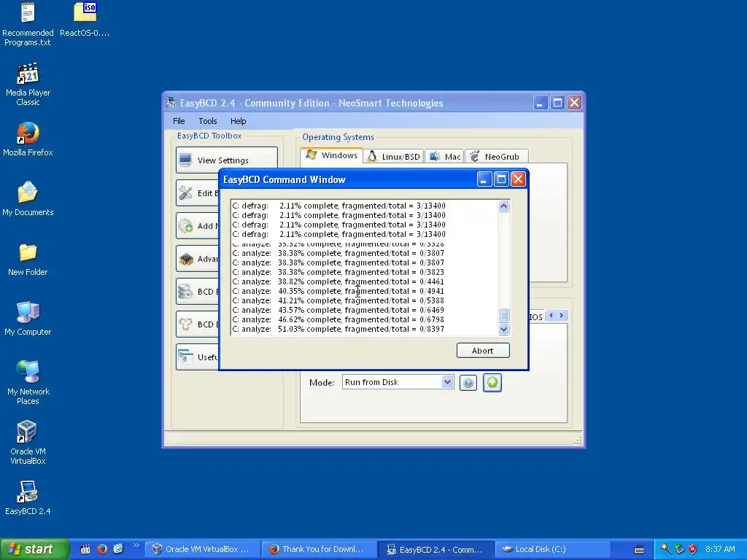This screenshot has height=560, width=747.
Task: Click the red security shield tray icon
Action: tap(693, 549)
